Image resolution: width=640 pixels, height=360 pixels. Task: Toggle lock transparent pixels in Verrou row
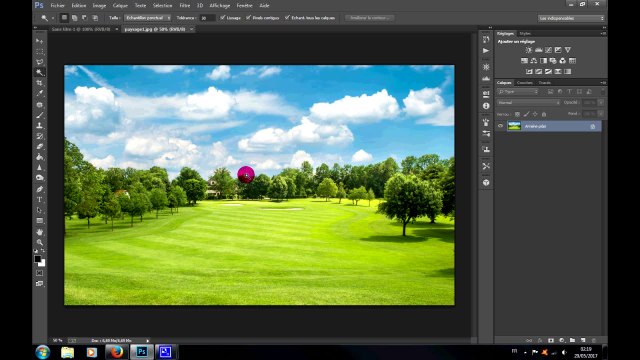coord(517,114)
